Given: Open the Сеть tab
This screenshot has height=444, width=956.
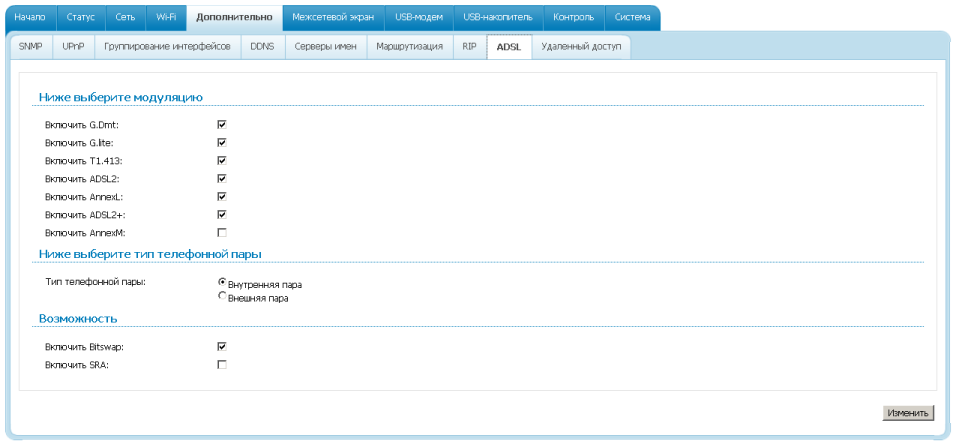Looking at the screenshot, I should 126,18.
